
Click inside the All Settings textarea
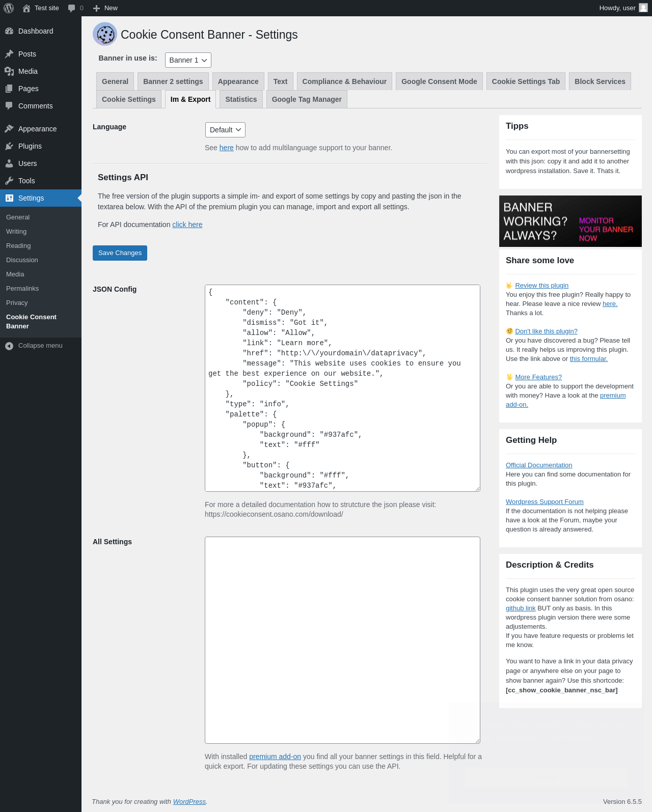[342, 640]
